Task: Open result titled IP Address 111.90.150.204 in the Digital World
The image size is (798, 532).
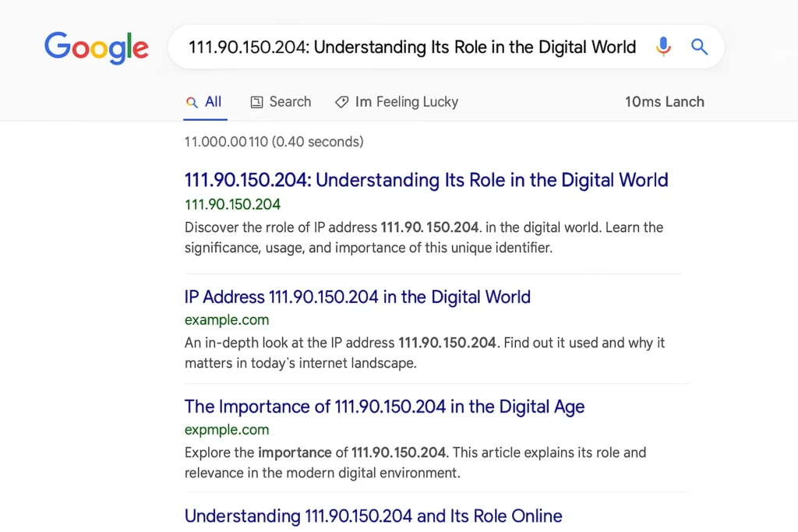Action: pos(357,297)
